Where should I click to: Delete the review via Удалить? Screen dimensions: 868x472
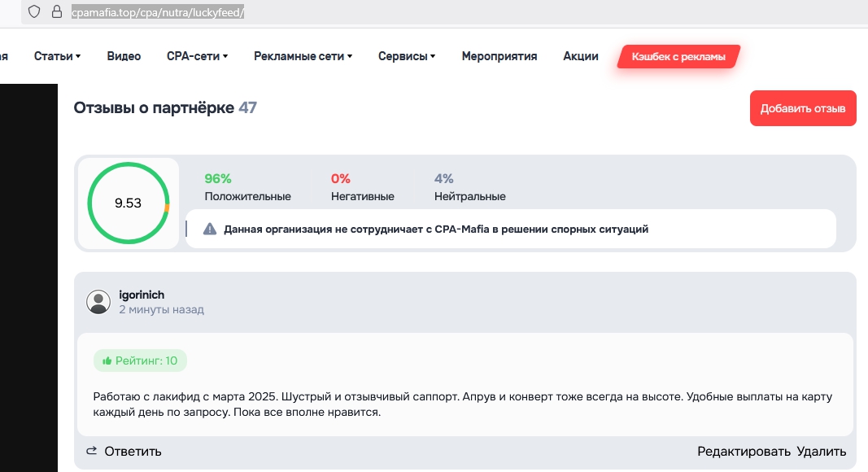click(822, 452)
